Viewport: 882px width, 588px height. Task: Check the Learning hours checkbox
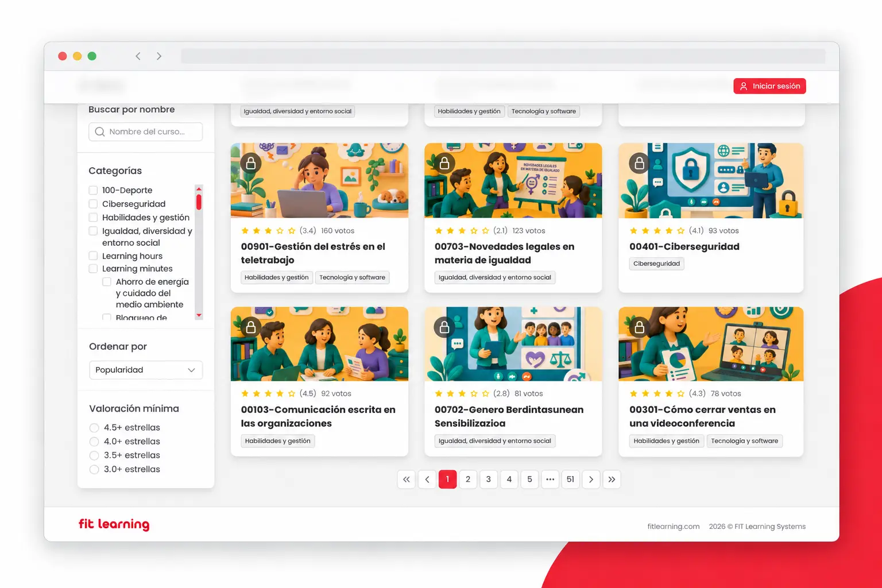(x=93, y=256)
